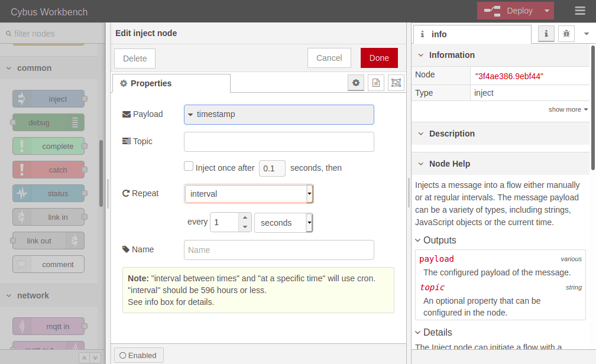Viewport: 596px width, 364px height.
Task: Click the Done button
Action: pyautogui.click(x=379, y=58)
